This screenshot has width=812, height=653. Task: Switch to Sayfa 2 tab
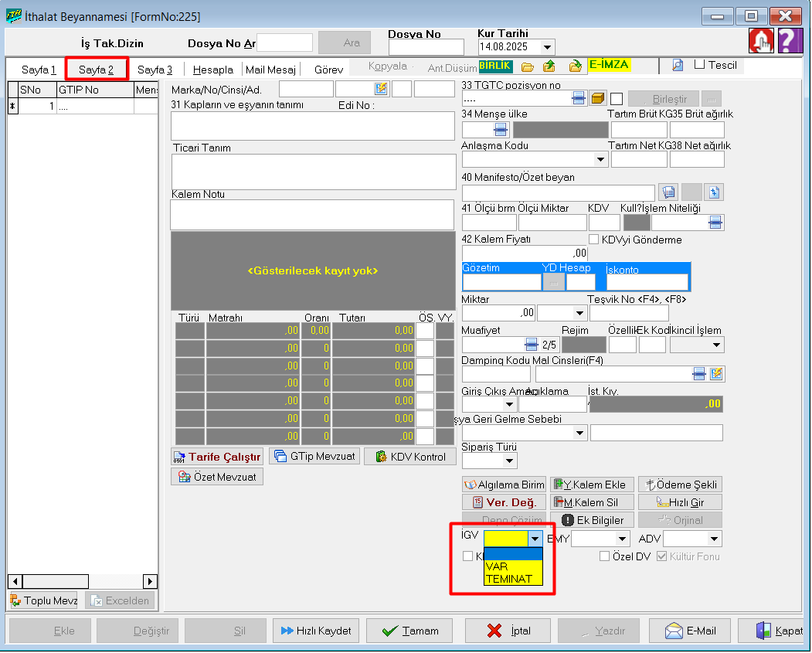(97, 70)
